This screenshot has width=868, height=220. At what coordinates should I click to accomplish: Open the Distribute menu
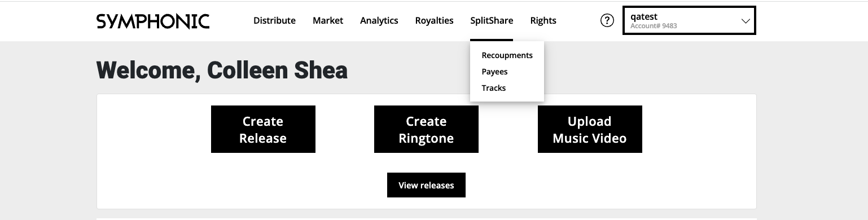274,21
